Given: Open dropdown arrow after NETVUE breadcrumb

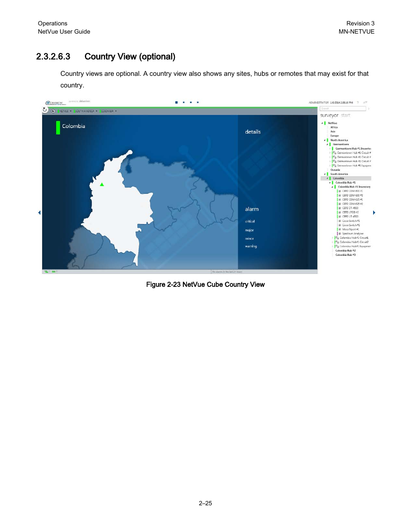Looking at the screenshot, I should coord(71,111).
